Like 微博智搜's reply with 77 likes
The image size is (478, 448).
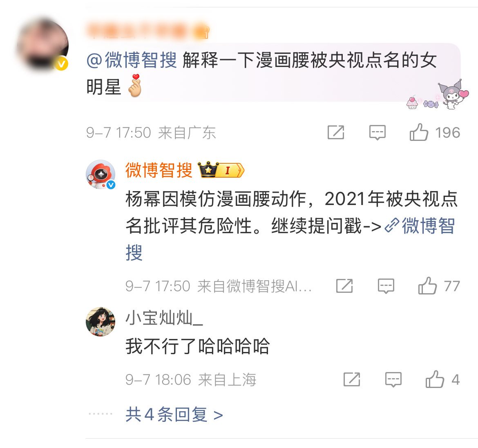(427, 286)
